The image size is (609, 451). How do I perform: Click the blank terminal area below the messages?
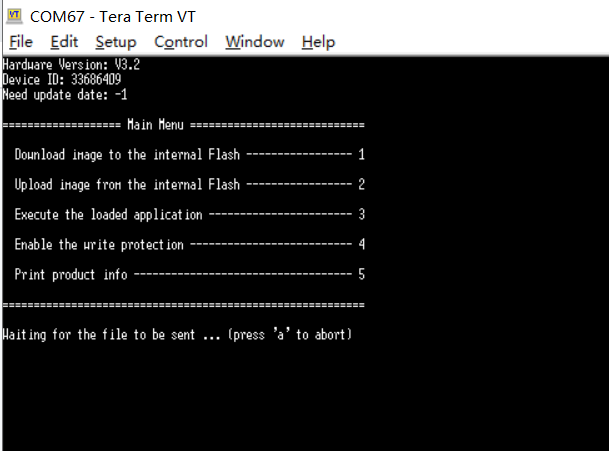click(305, 396)
